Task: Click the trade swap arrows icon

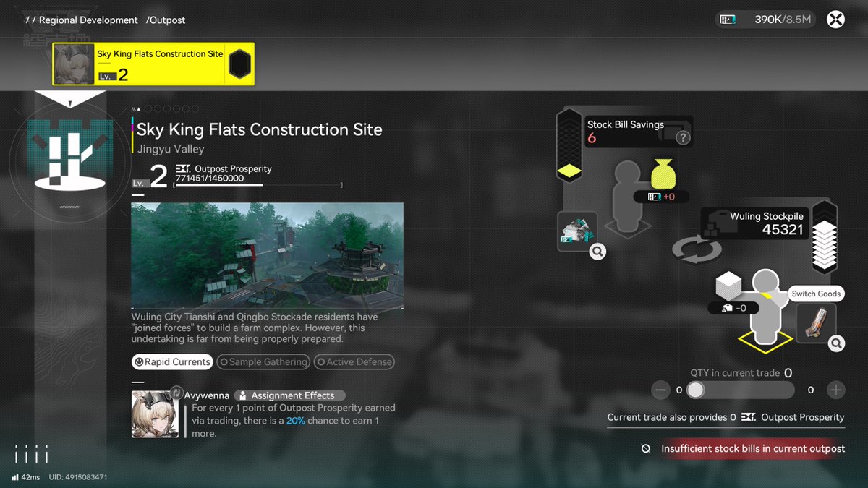Action: point(697,250)
